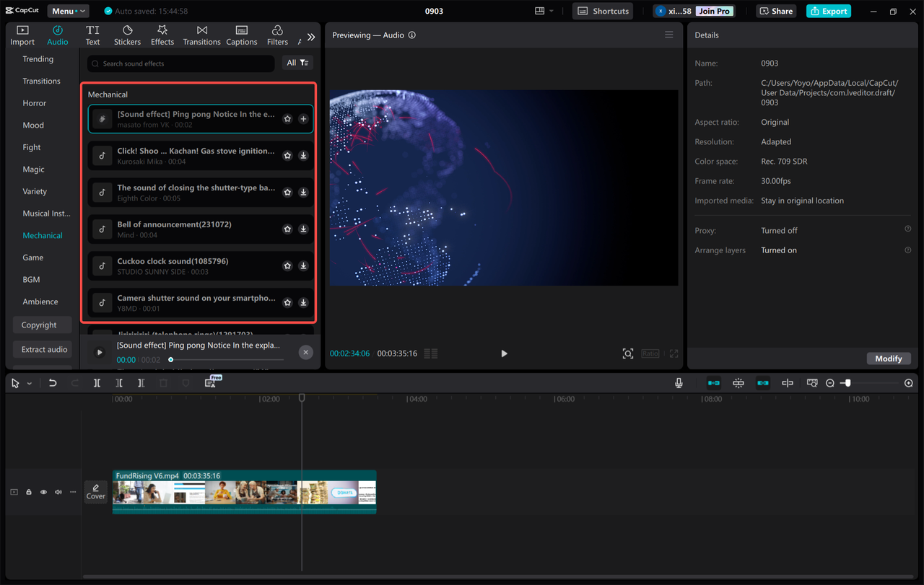Toggle auto-snapping in the timeline

(738, 382)
